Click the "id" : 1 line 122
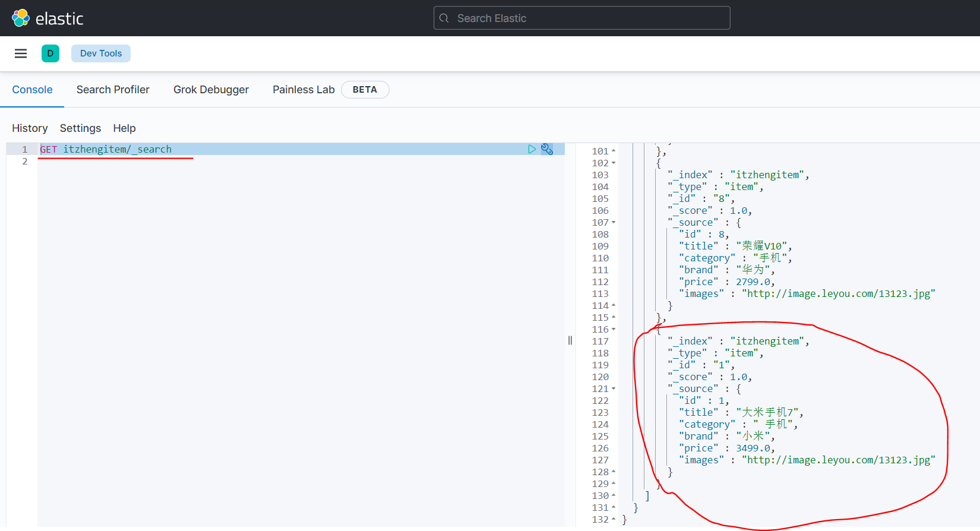 (704, 400)
